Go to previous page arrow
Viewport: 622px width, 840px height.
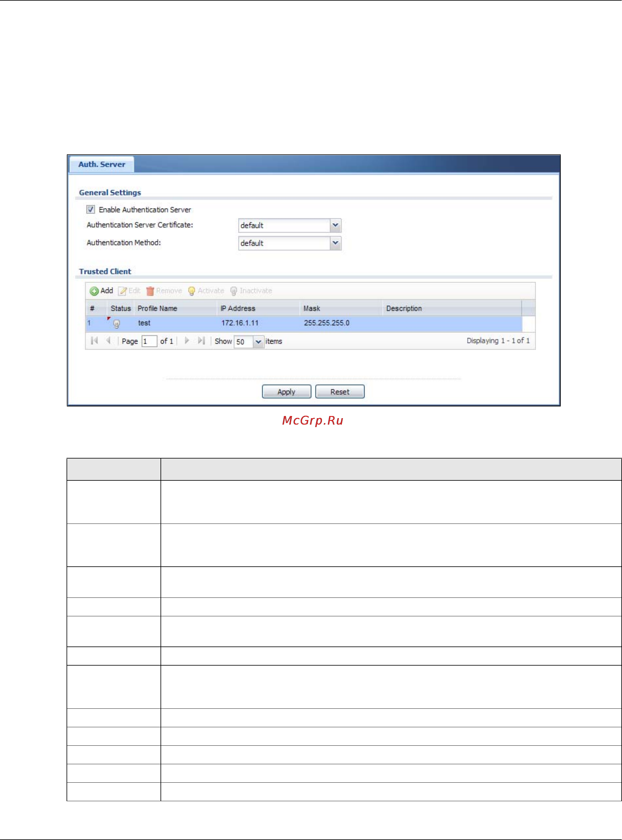pos(108,341)
